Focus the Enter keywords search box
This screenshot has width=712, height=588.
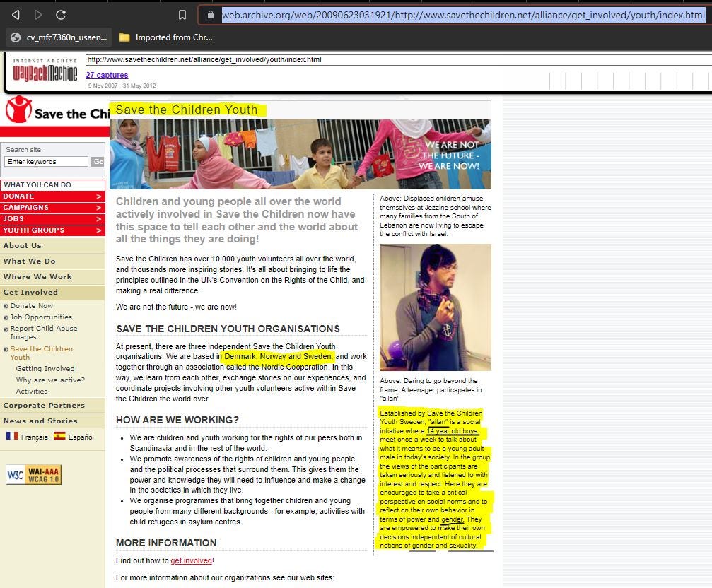coord(47,162)
